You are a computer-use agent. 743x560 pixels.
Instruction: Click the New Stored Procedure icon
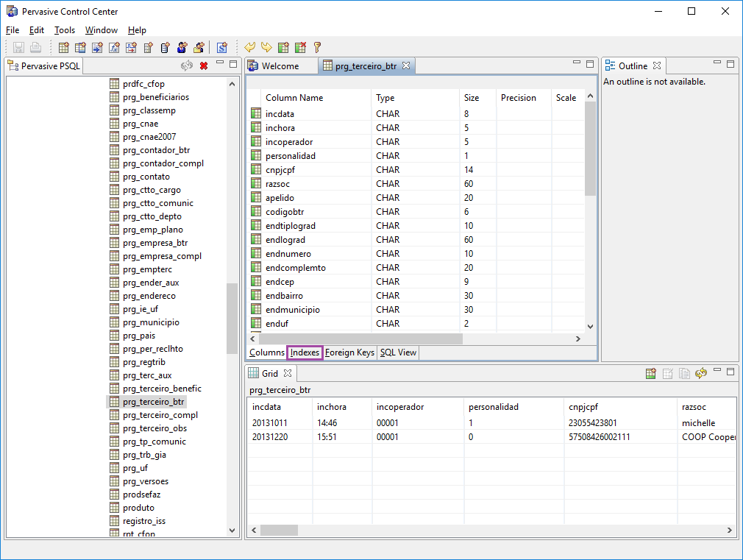pos(98,47)
